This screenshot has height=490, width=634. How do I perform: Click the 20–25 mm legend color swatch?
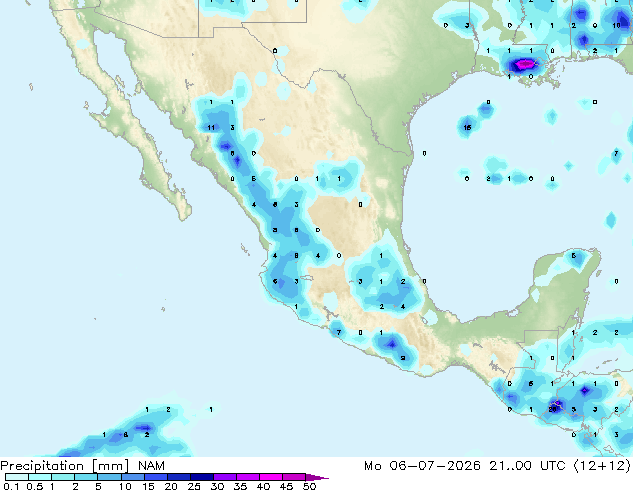point(178,477)
